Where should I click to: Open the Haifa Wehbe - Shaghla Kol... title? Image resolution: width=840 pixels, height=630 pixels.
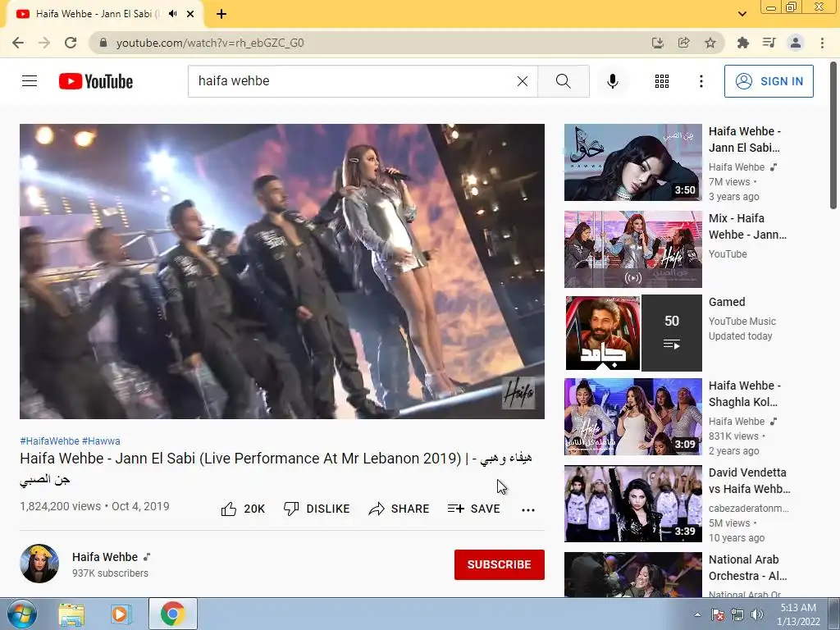pyautogui.click(x=745, y=394)
